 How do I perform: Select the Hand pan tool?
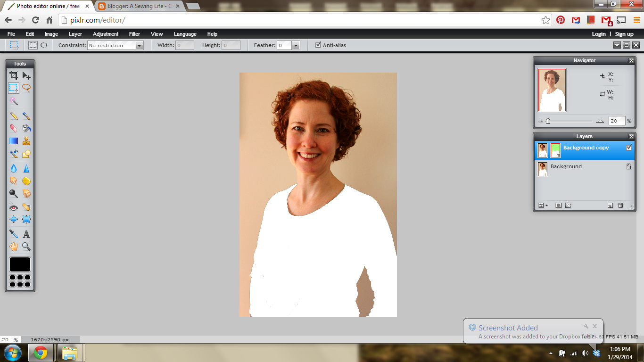coord(14,246)
